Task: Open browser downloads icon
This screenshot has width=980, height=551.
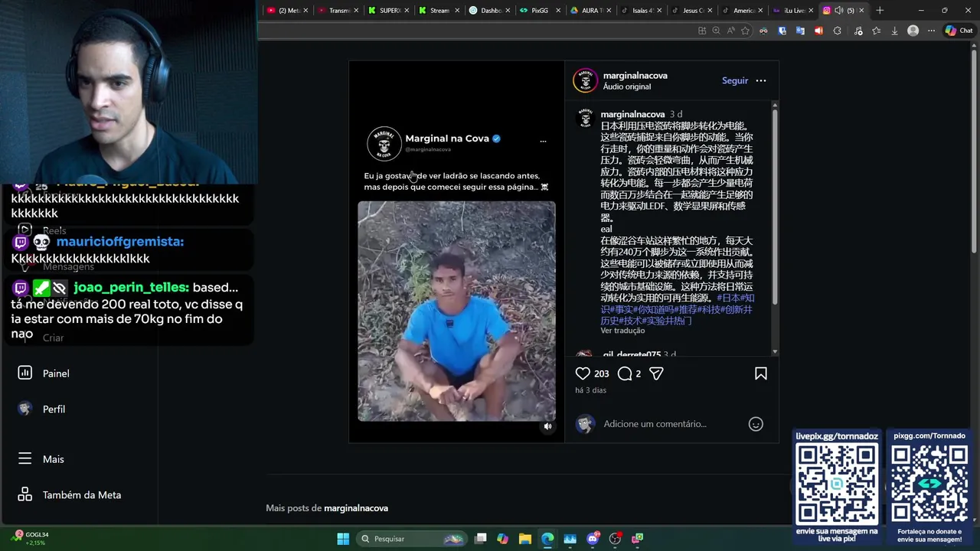Action: click(894, 31)
